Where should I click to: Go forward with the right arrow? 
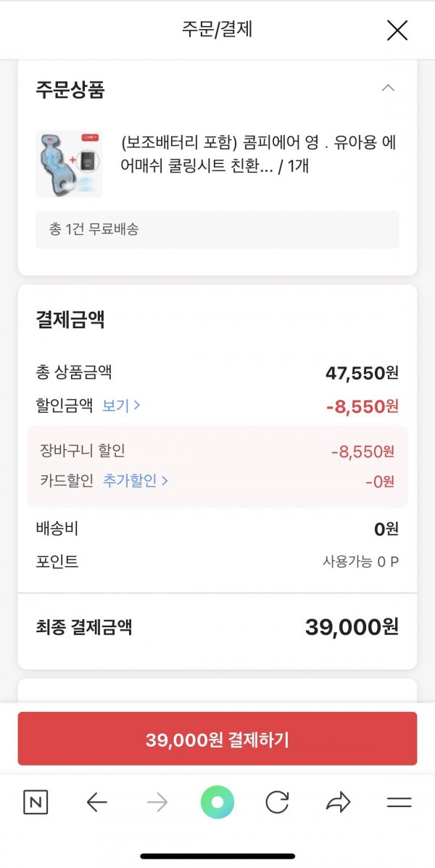157,802
